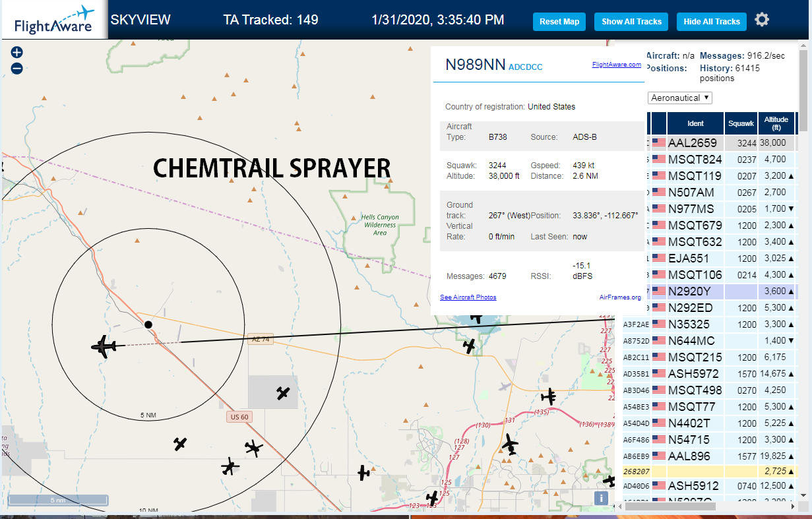812x519 pixels.
Task: Click the ADCDCC hex code label
Action: pyautogui.click(x=525, y=67)
